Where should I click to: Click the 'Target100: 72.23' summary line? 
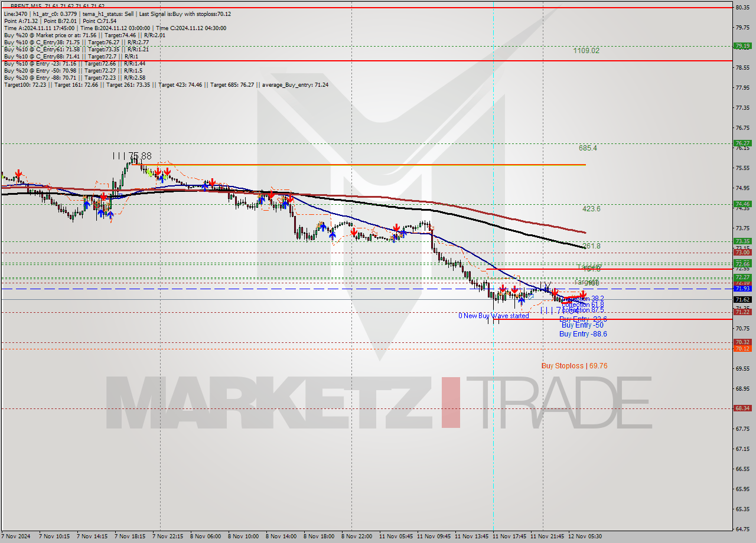[166, 84]
